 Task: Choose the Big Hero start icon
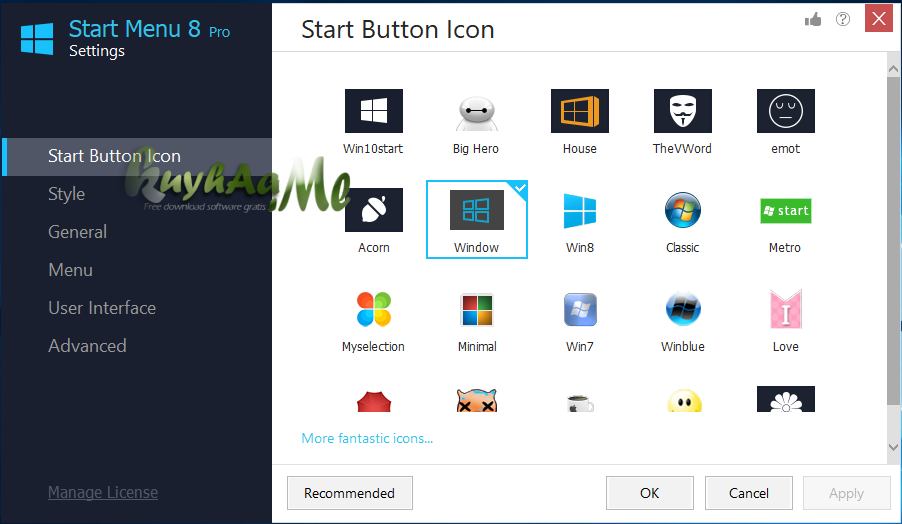point(476,111)
